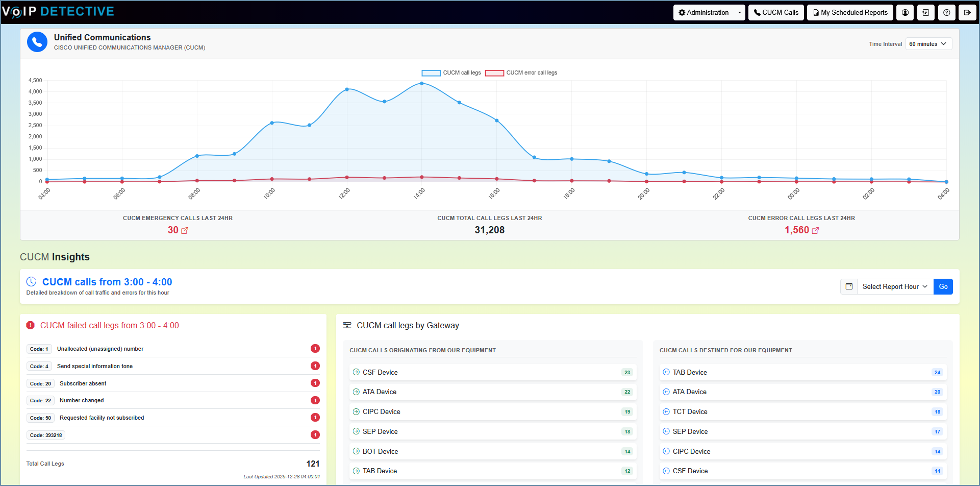Open My Scheduled Reports
980x486 pixels.
(850, 13)
